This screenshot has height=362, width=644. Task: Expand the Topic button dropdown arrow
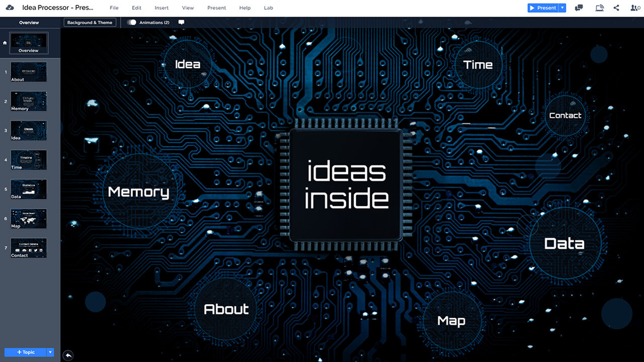[x=50, y=352]
